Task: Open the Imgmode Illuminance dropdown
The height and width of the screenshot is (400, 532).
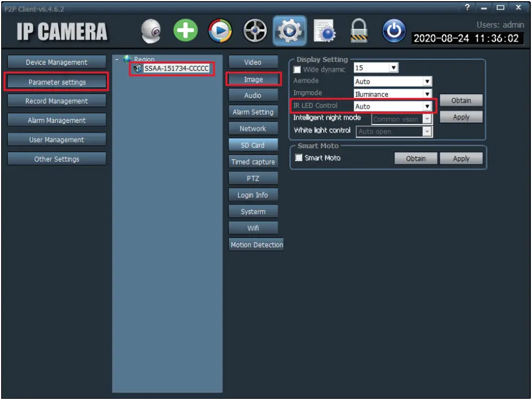Action: (x=393, y=94)
